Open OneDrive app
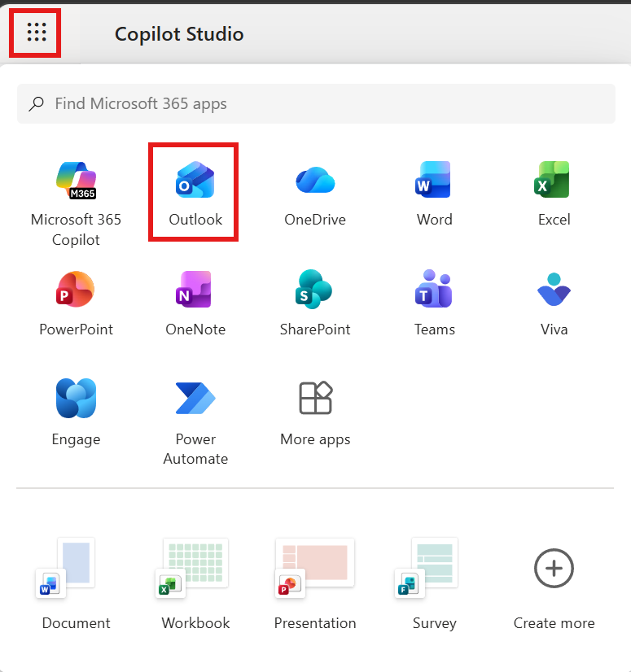 [x=315, y=194]
